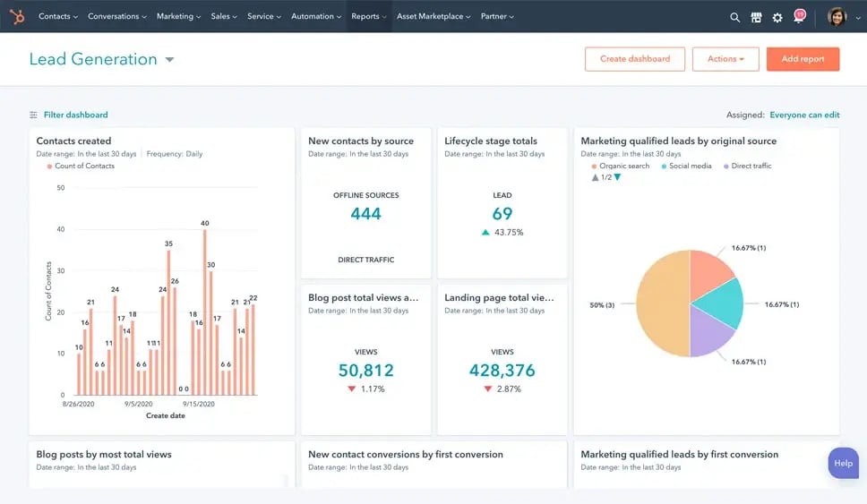
Task: Open the Sales menu
Action: pyautogui.click(x=224, y=17)
